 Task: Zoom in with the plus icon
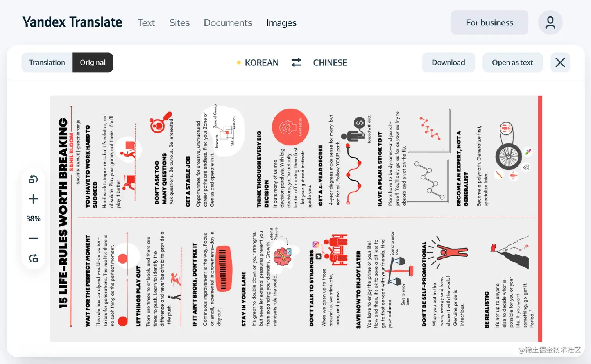point(33,199)
